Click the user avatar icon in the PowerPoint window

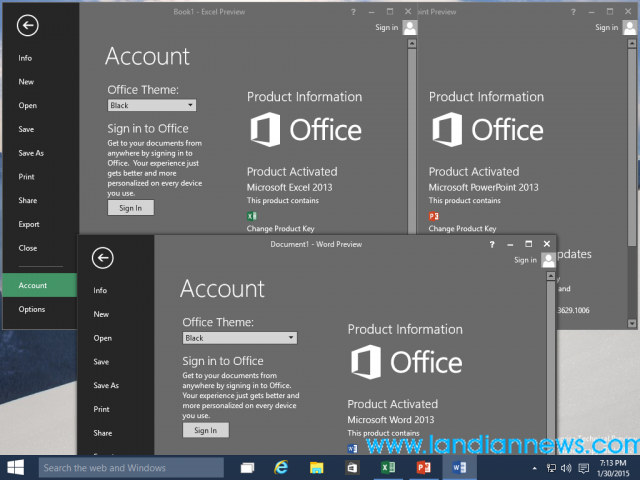click(630, 28)
